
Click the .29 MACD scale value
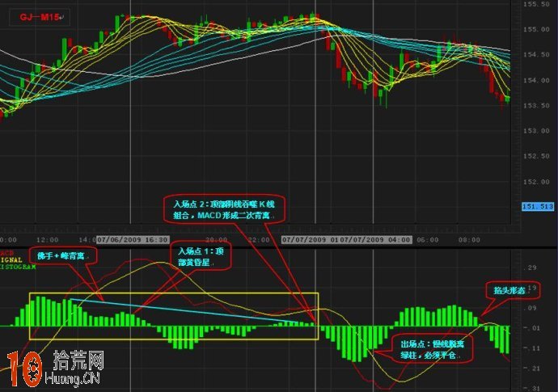(531, 268)
